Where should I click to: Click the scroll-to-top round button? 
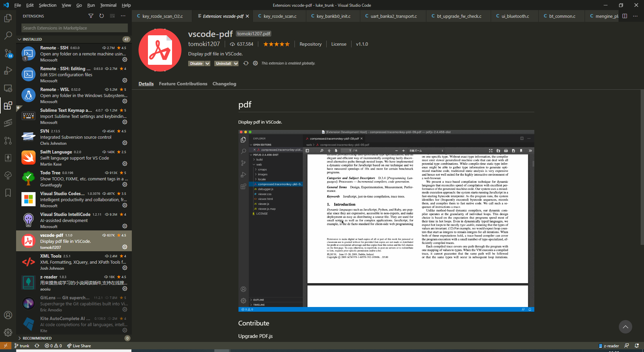pos(625,327)
